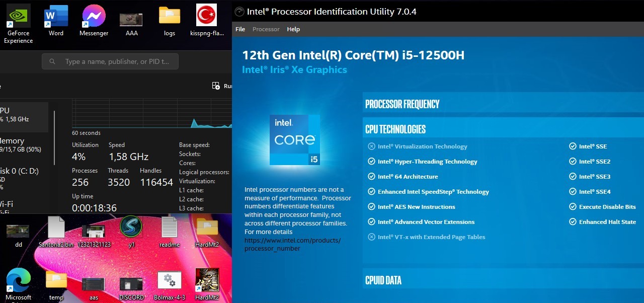Click the Logical processors label
644x303 pixels.
point(204,172)
